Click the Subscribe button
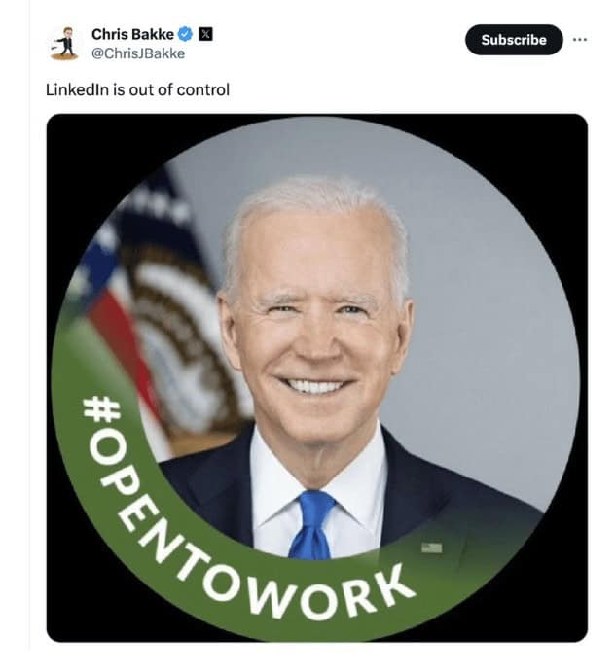Viewport: 616px width, 672px height. point(514,40)
